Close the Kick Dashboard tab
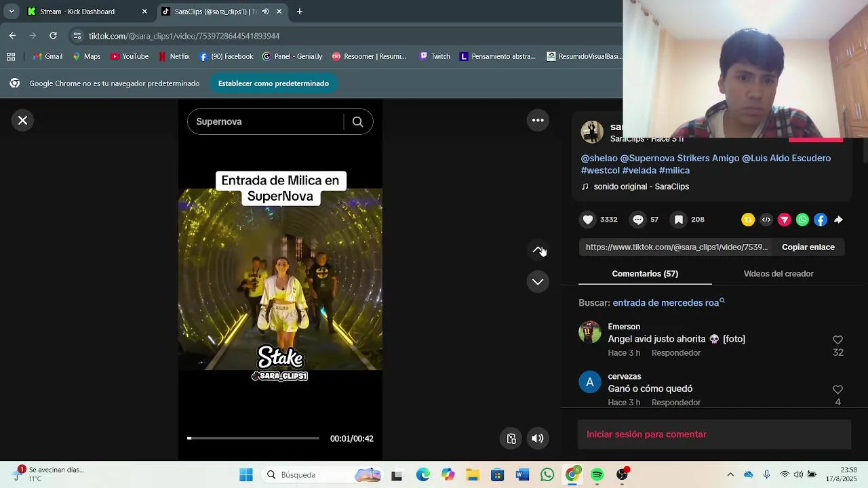Screen dimensions: 868x488 point(144,12)
